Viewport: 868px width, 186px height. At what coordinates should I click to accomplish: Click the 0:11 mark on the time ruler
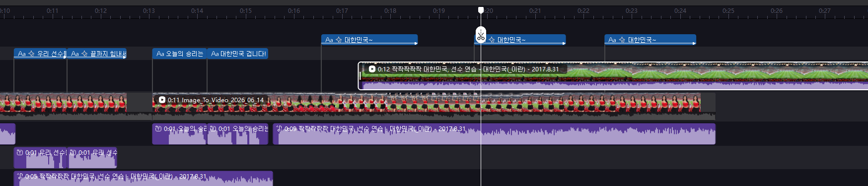[52, 10]
